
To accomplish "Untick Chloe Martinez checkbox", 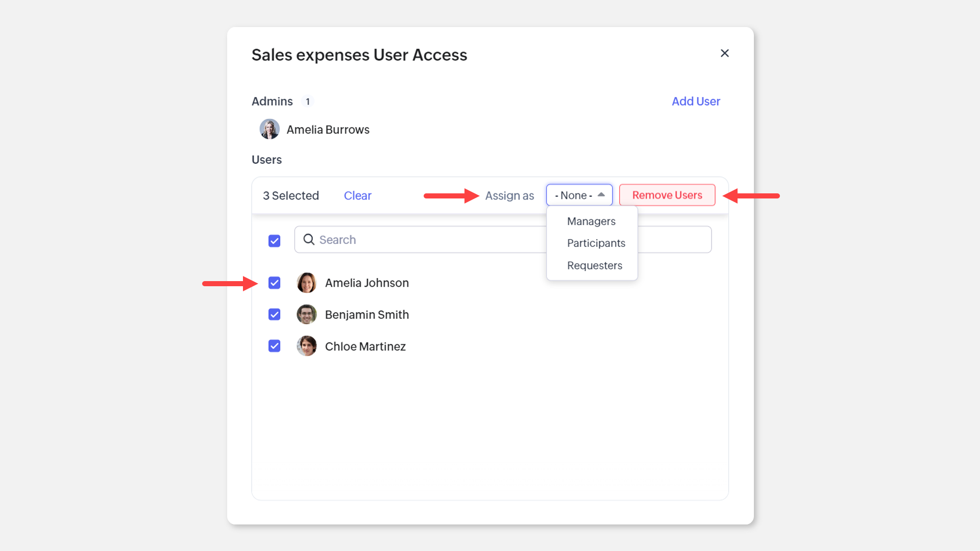I will 274,346.
